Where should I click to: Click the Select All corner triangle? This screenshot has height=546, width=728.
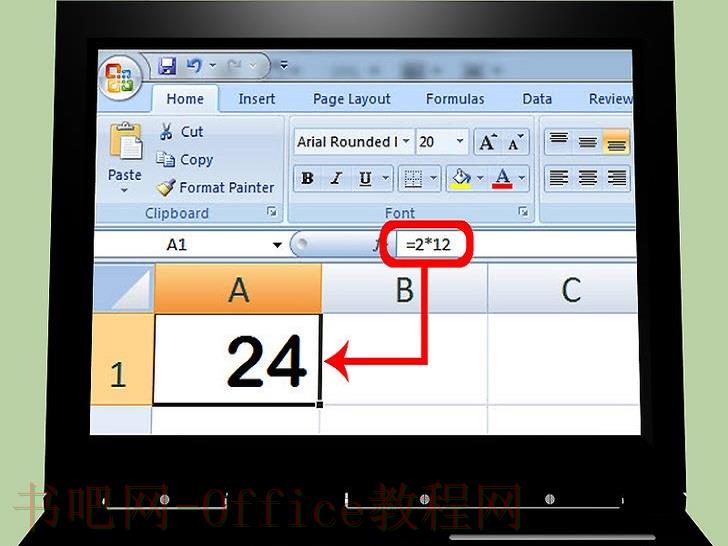click(124, 288)
